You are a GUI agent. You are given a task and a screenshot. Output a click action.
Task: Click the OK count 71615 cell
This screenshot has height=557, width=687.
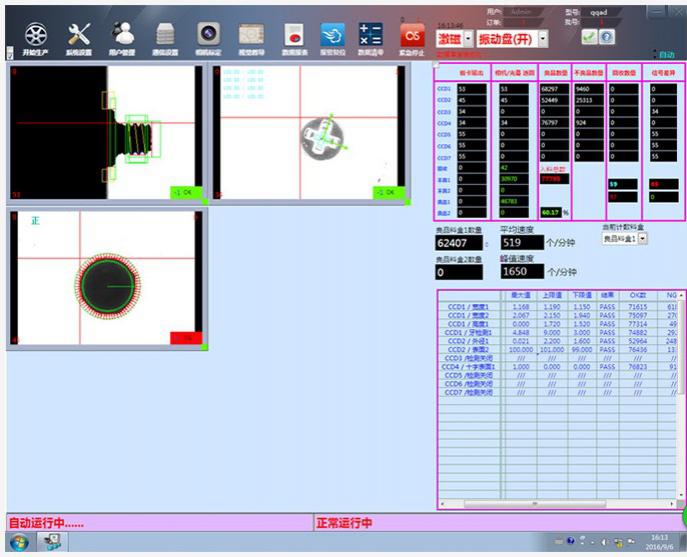(637, 307)
